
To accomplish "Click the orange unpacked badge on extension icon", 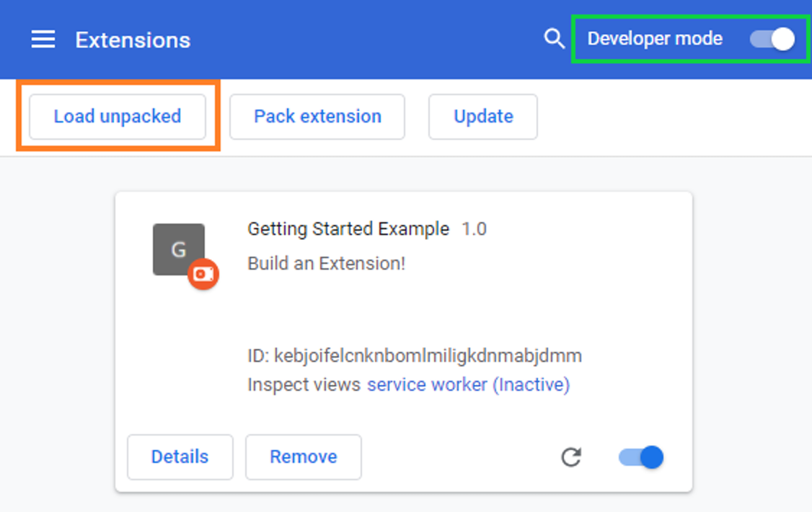I will [203, 274].
